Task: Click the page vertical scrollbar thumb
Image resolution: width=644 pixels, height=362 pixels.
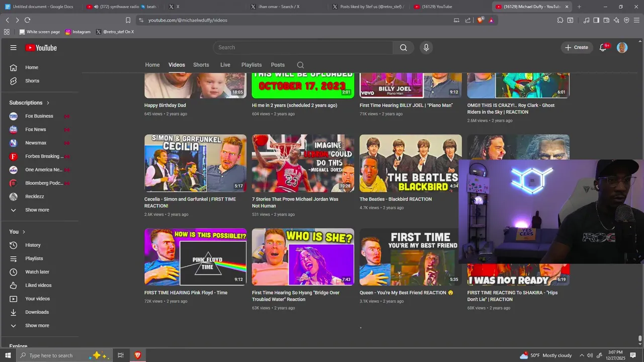Action: 640,339
